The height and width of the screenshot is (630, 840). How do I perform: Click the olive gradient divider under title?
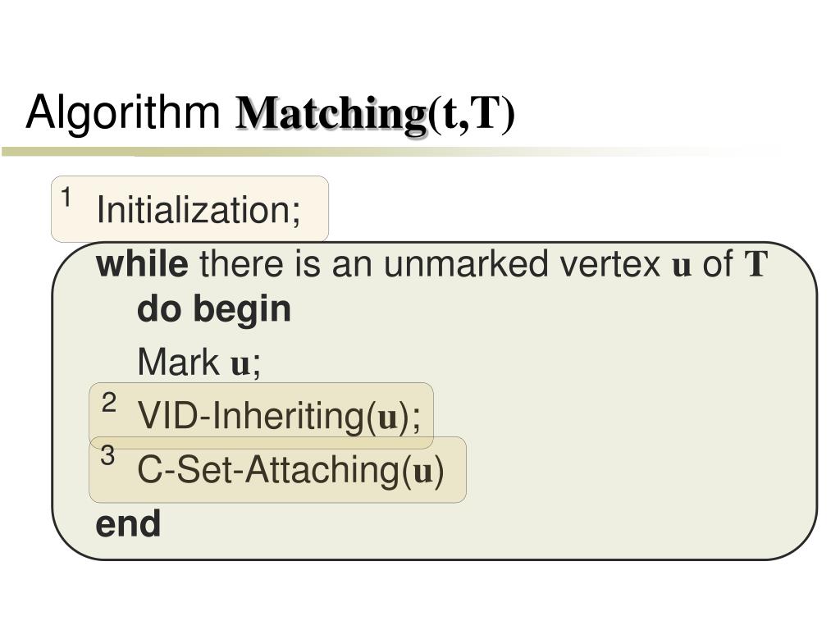click(375, 152)
